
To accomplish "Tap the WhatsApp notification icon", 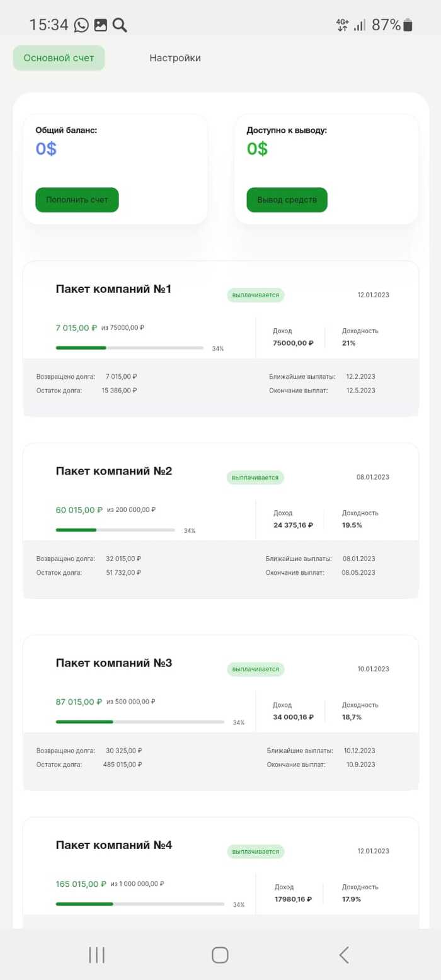I will [x=81, y=25].
